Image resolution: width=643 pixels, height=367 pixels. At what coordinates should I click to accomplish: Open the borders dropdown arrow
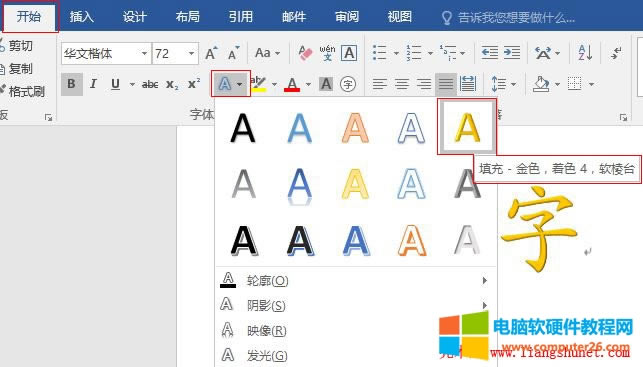click(x=591, y=84)
